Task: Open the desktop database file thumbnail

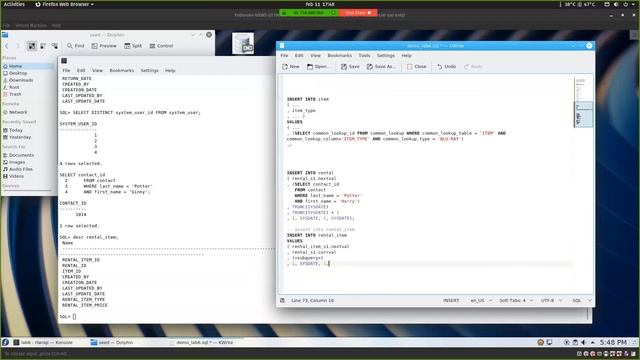Action: [243, 43]
